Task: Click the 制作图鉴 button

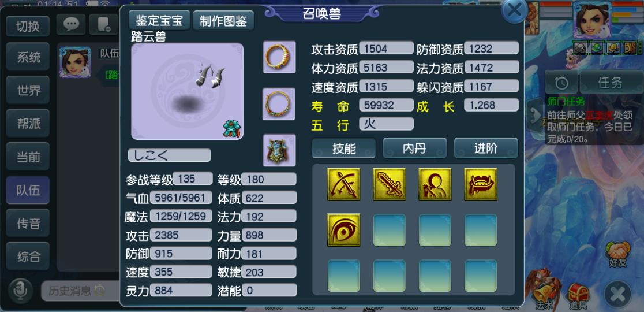Action: (x=223, y=21)
